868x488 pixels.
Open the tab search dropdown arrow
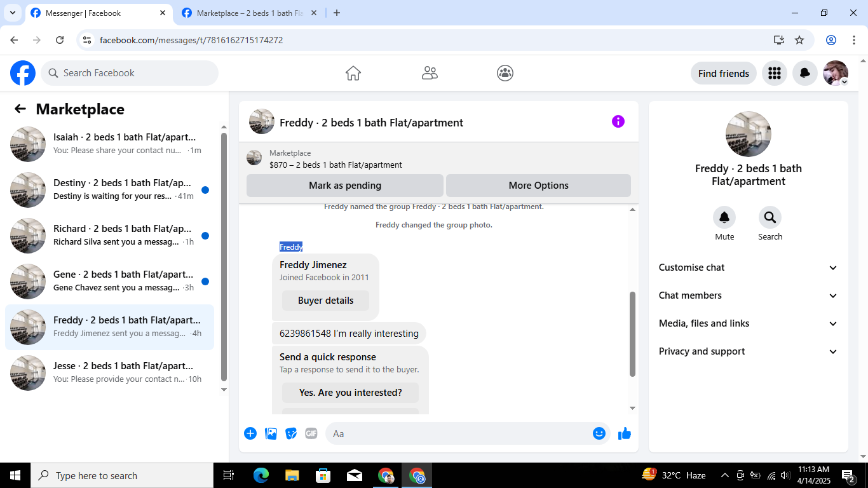(12, 13)
